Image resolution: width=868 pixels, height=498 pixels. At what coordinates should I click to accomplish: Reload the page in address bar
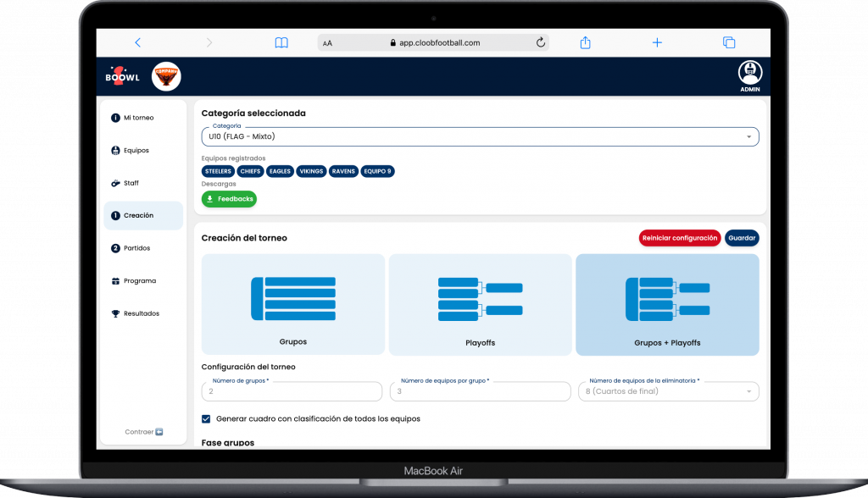pyautogui.click(x=540, y=43)
